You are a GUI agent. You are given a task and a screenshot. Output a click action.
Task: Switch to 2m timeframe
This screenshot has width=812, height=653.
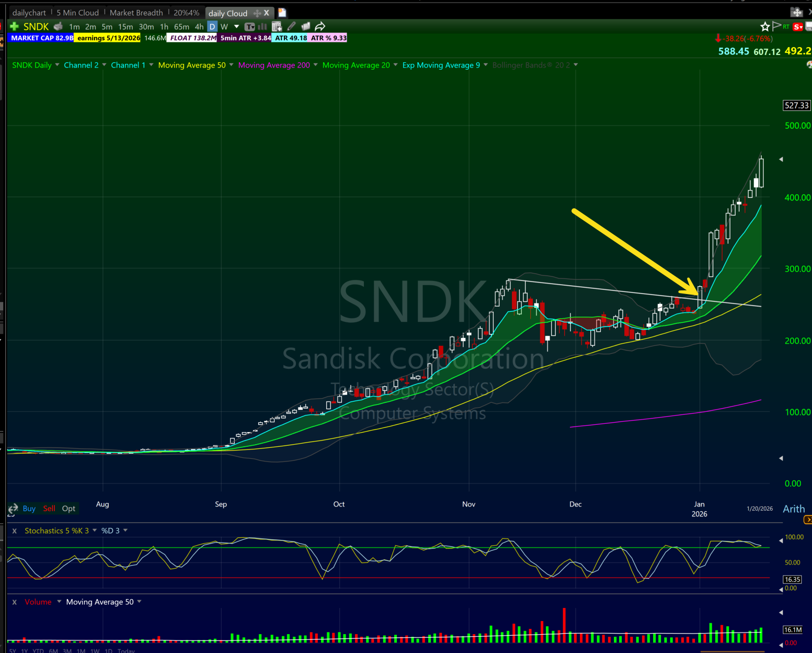(x=90, y=27)
